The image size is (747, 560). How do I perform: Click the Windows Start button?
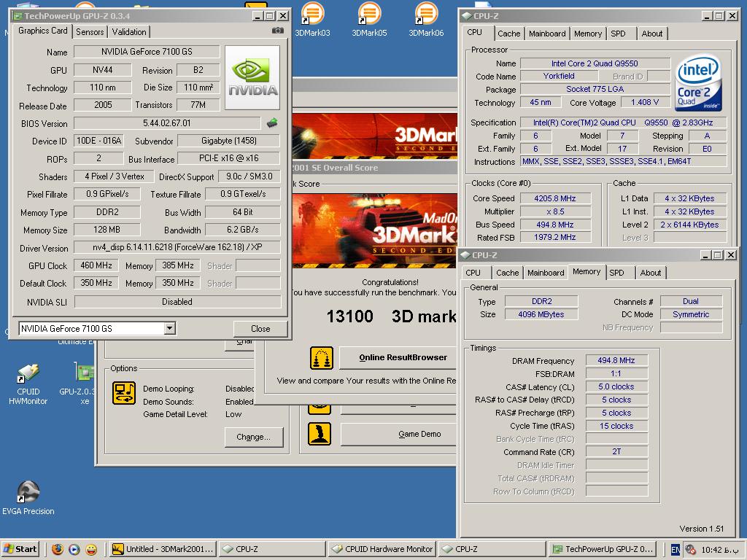coord(20,549)
